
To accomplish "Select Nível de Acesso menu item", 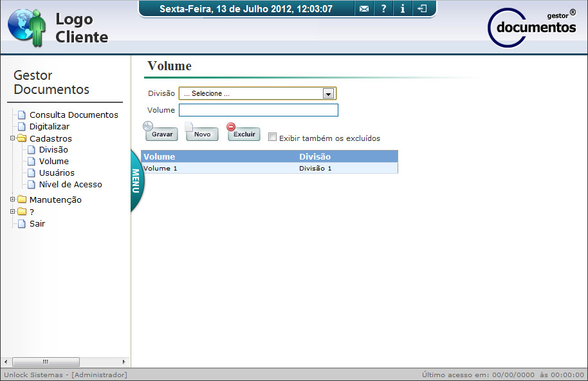I will point(70,185).
